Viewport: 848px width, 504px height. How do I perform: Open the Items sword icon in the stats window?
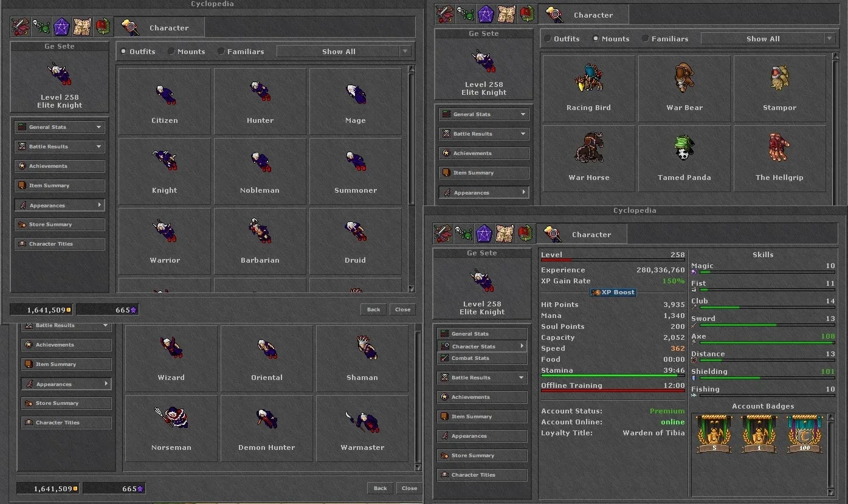443,233
